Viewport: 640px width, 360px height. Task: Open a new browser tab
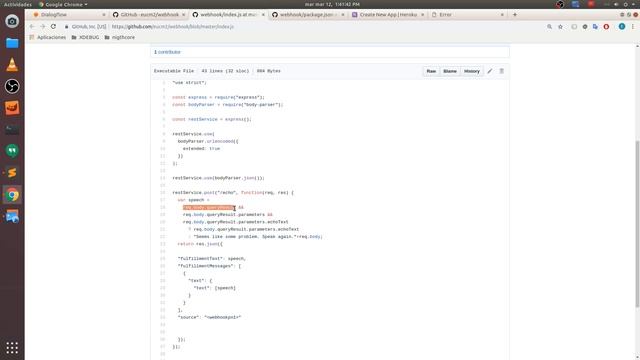[515, 15]
